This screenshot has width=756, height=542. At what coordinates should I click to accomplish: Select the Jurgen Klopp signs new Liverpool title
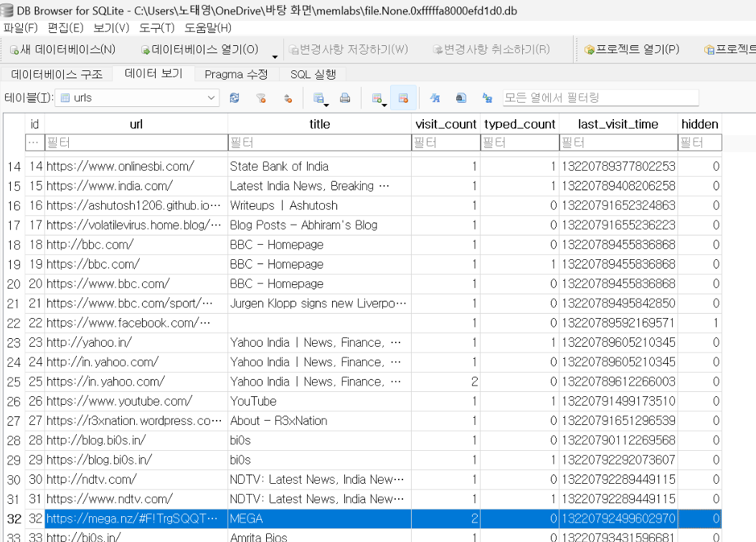320,304
